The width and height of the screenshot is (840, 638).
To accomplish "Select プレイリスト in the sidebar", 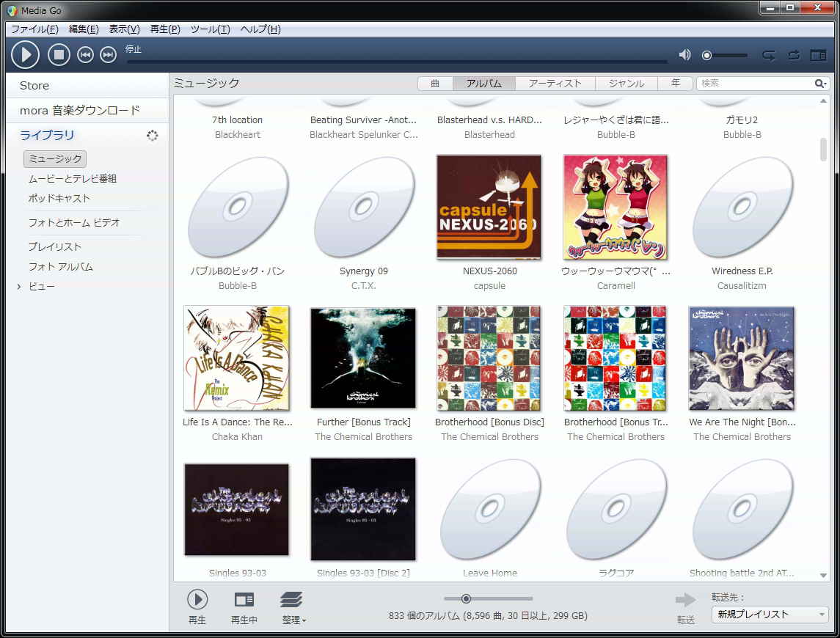I will [x=54, y=247].
